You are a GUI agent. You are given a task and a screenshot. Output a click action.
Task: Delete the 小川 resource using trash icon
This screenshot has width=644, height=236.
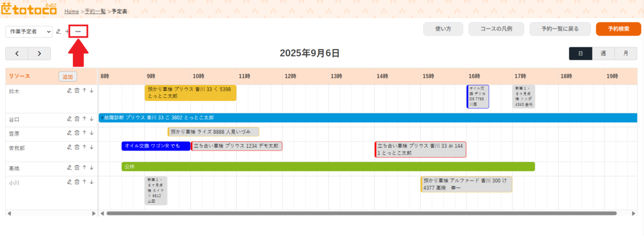[x=77, y=182]
